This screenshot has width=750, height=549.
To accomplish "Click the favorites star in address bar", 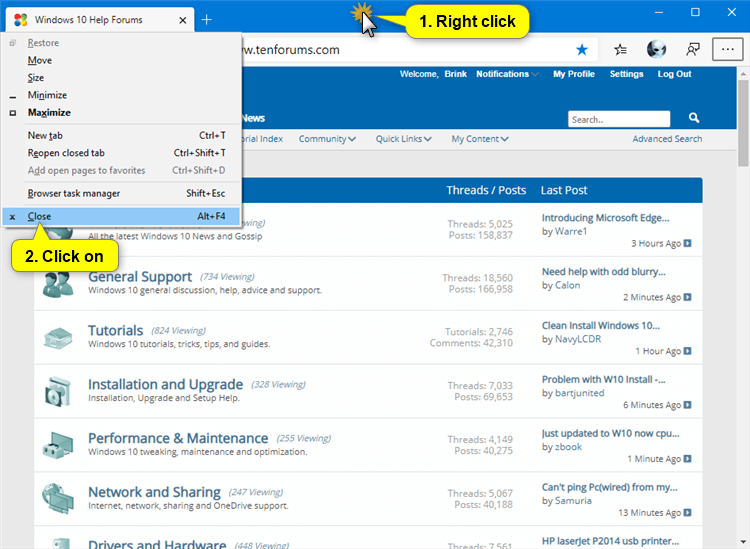I will (582, 49).
